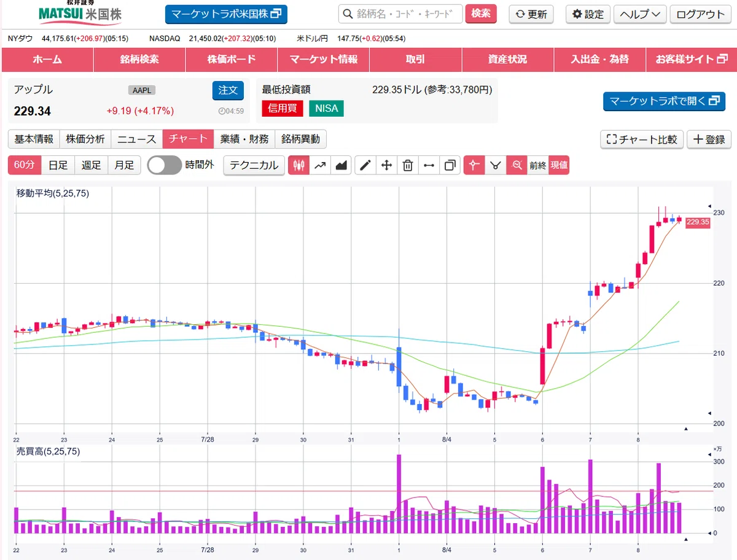This screenshot has height=560, width=737.
Task: Click the magnifier icon in search box
Action: (x=348, y=14)
